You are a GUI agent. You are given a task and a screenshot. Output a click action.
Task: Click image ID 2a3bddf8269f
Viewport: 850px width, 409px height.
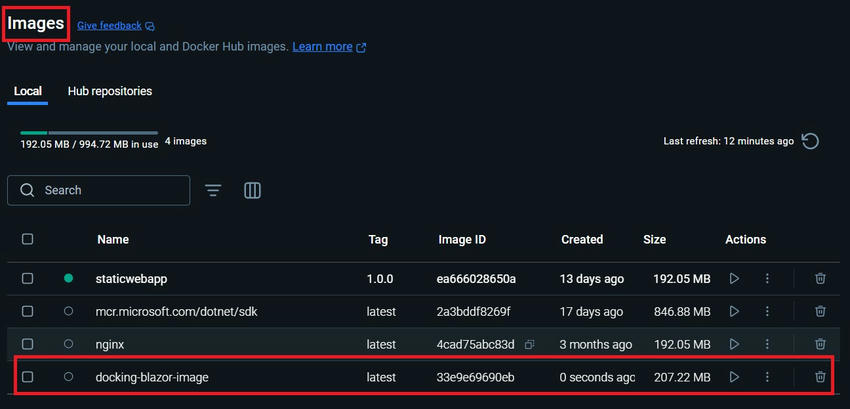coord(473,311)
